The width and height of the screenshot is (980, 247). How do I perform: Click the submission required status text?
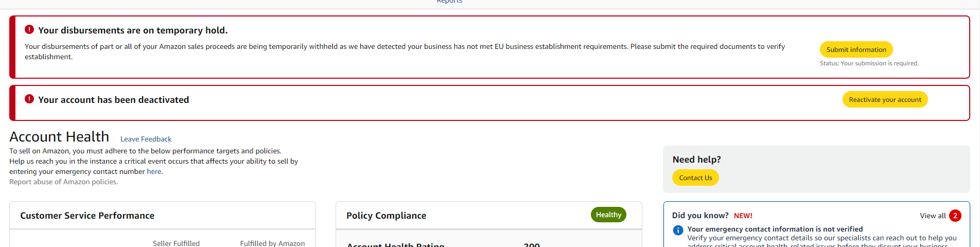click(x=869, y=63)
